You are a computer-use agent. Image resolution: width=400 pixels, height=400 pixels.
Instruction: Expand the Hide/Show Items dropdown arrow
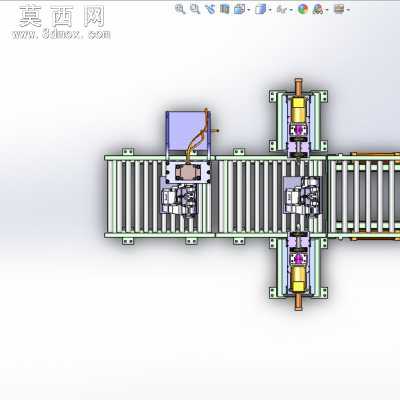[x=291, y=10]
